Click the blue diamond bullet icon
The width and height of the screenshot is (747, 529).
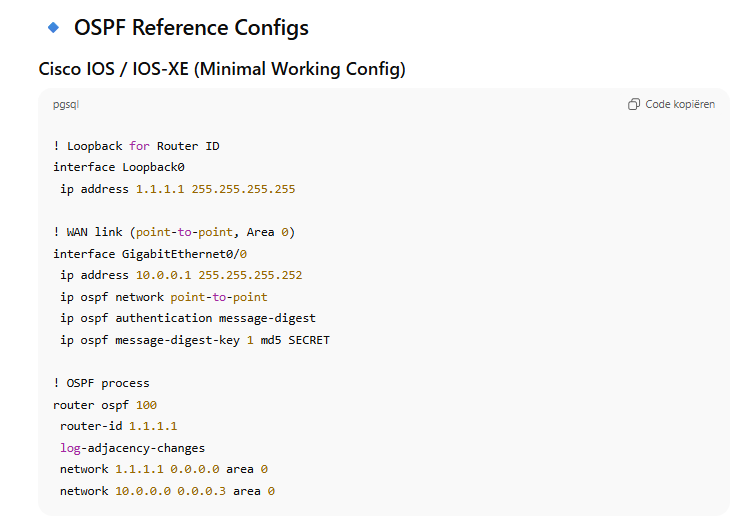click(53, 27)
